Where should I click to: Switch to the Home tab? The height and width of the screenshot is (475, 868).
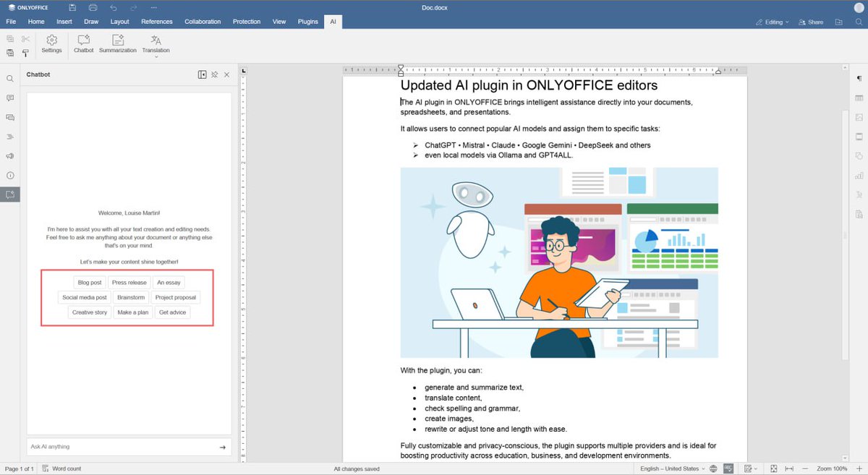click(36, 22)
